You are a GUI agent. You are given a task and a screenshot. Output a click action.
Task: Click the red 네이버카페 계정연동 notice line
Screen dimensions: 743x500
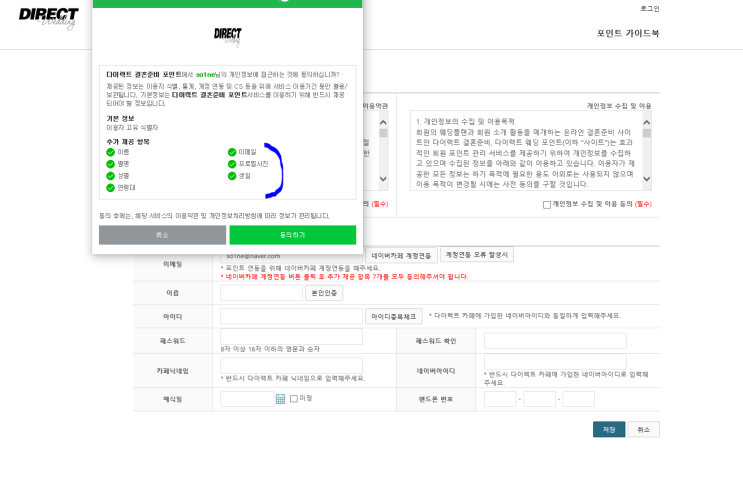[344, 277]
